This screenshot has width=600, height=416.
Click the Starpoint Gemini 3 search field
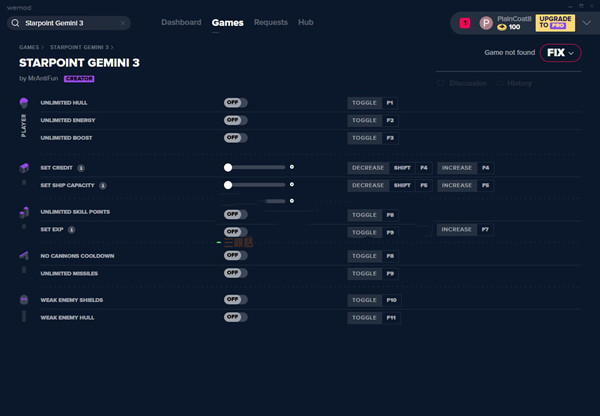coord(69,23)
